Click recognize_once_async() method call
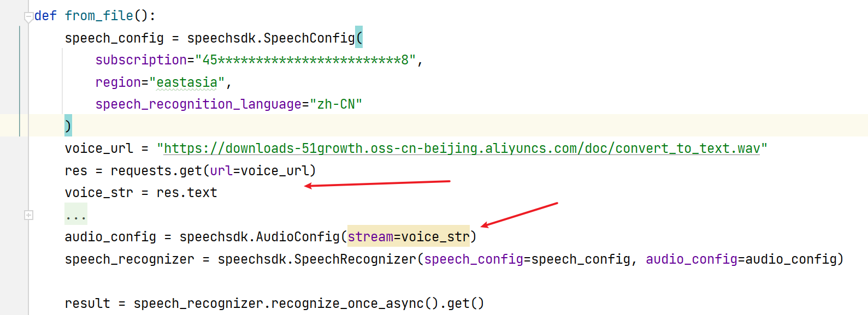The height and width of the screenshot is (315, 868). click(355, 304)
